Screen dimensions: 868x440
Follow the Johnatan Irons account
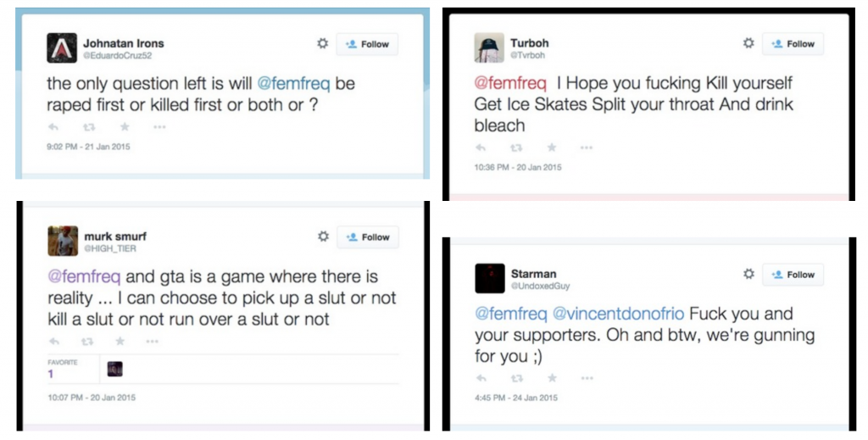point(367,44)
